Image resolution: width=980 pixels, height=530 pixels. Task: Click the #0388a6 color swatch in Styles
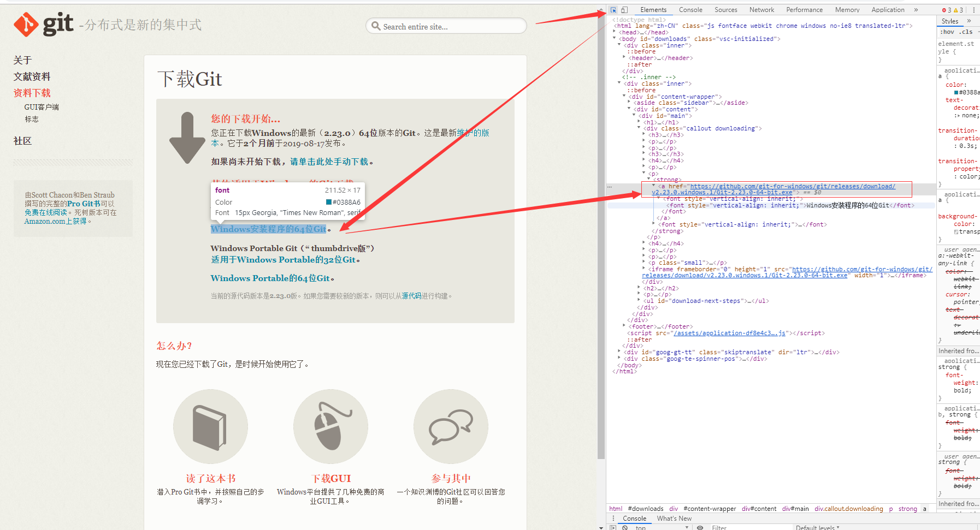(956, 92)
